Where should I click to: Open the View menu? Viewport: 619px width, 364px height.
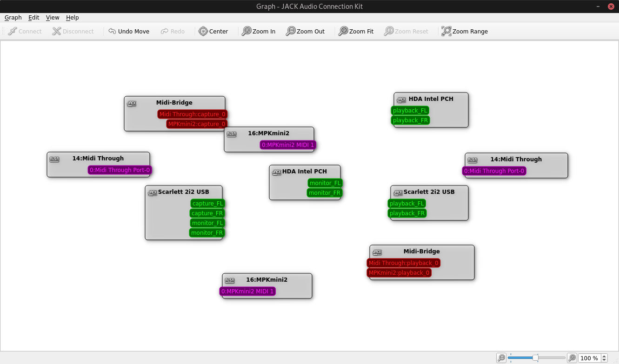pyautogui.click(x=53, y=18)
